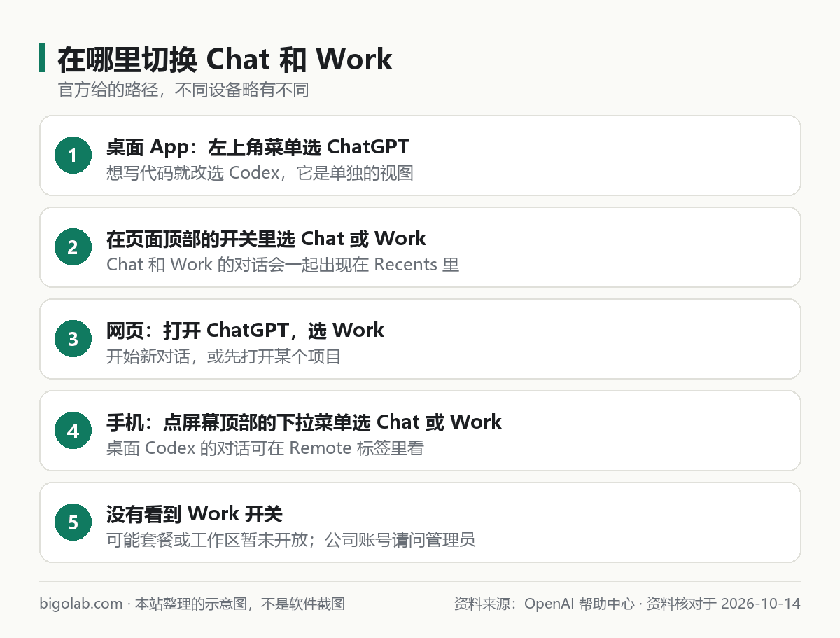Click heading 网页：打开 ChatGPT，选 Work
Viewport: 840px width, 638px height.
(x=245, y=331)
